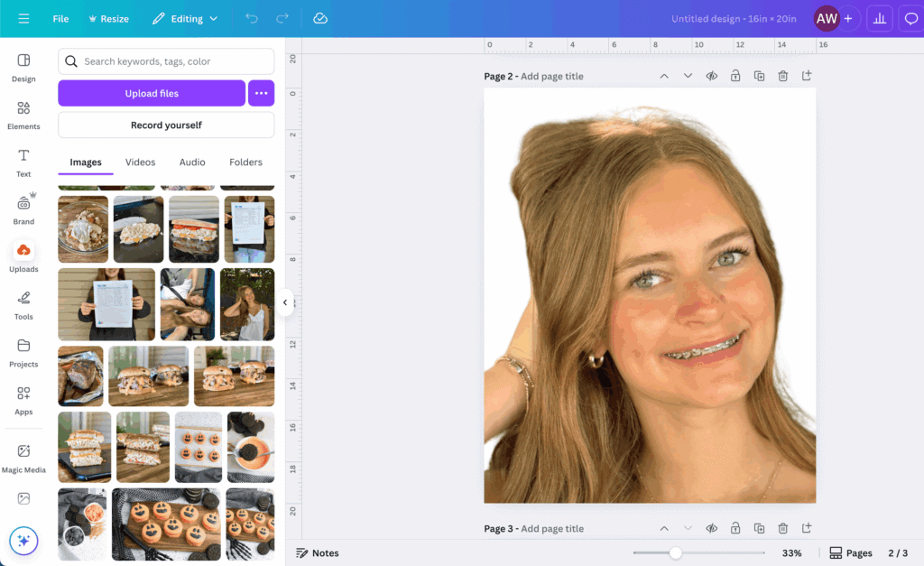Viewport: 924px width, 566px height.
Task: Open the Editing mode dropdown
Action: (x=185, y=18)
